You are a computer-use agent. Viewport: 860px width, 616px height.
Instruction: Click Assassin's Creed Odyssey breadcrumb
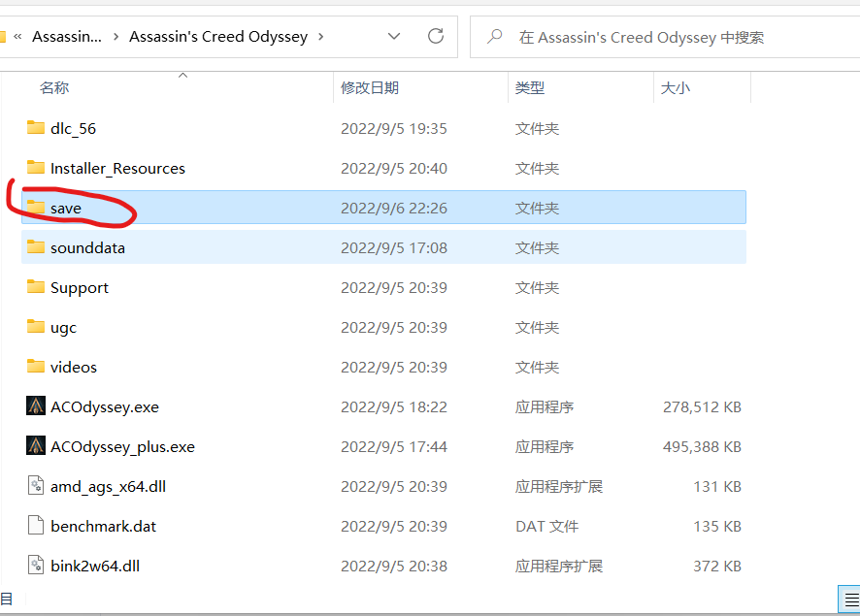click(x=218, y=37)
